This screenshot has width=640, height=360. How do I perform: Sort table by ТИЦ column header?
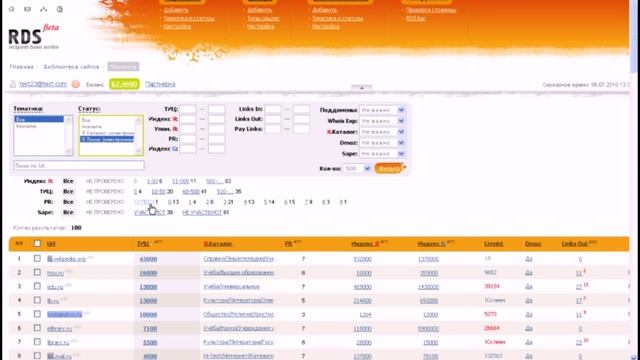(x=143, y=244)
